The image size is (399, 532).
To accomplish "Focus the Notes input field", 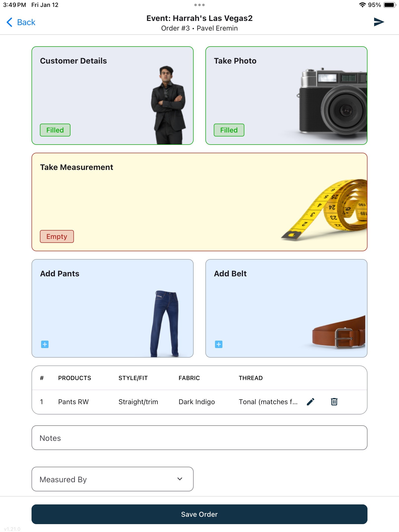I will pos(199,438).
